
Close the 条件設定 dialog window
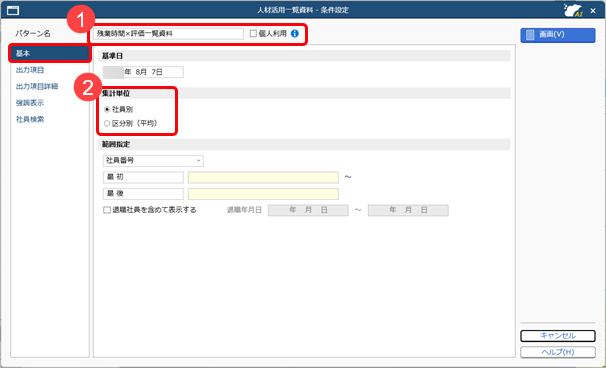click(593, 11)
